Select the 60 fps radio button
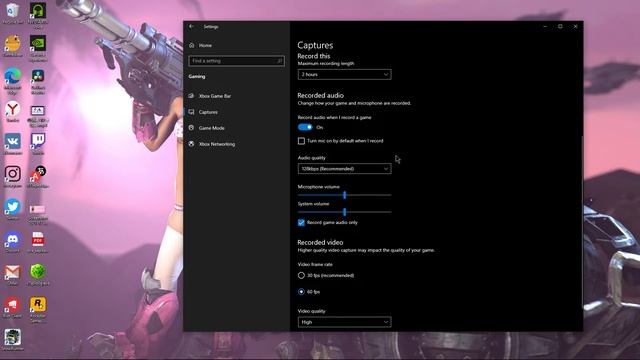The height and width of the screenshot is (360, 640). click(301, 292)
